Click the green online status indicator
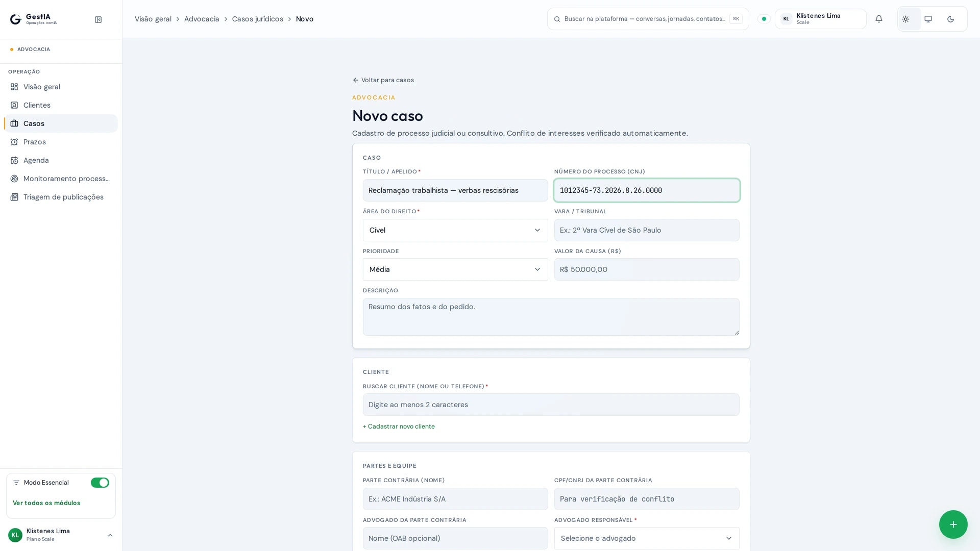Screen dimensions: 980x551 click(764, 19)
